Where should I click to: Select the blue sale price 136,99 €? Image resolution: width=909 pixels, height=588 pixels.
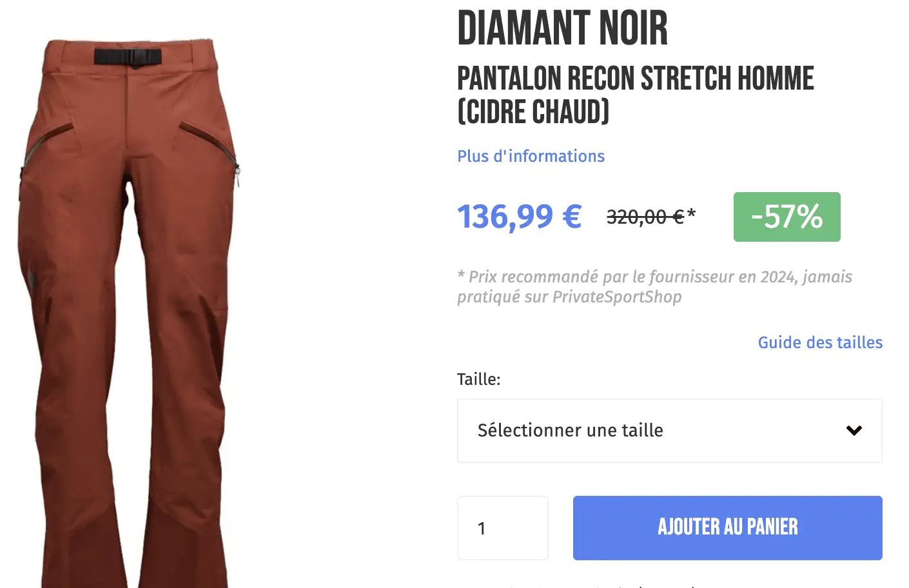point(519,217)
